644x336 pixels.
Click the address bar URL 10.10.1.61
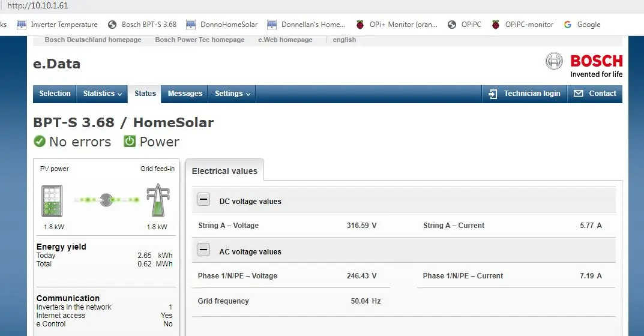[x=37, y=6]
